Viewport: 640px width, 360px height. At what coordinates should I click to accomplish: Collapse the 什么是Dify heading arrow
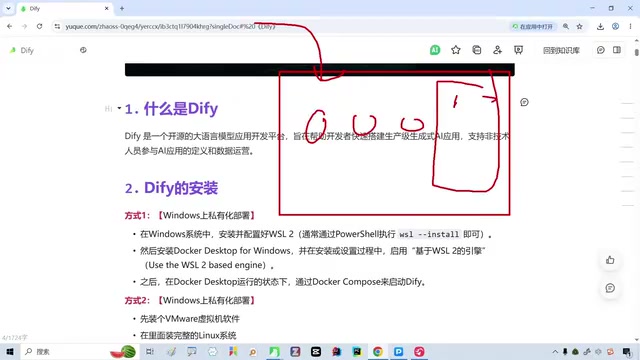point(119,108)
